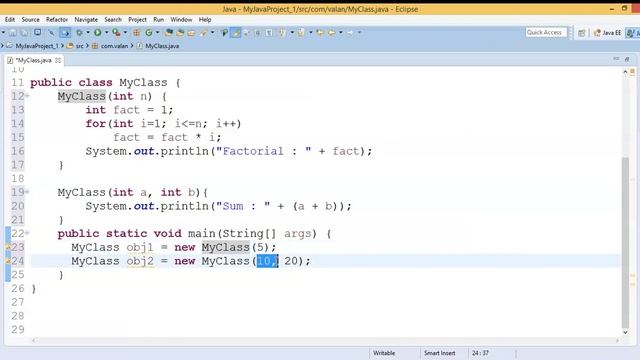Toggle the Mark Occurrences icon
This screenshot has width=640, height=360.
tap(236, 32)
